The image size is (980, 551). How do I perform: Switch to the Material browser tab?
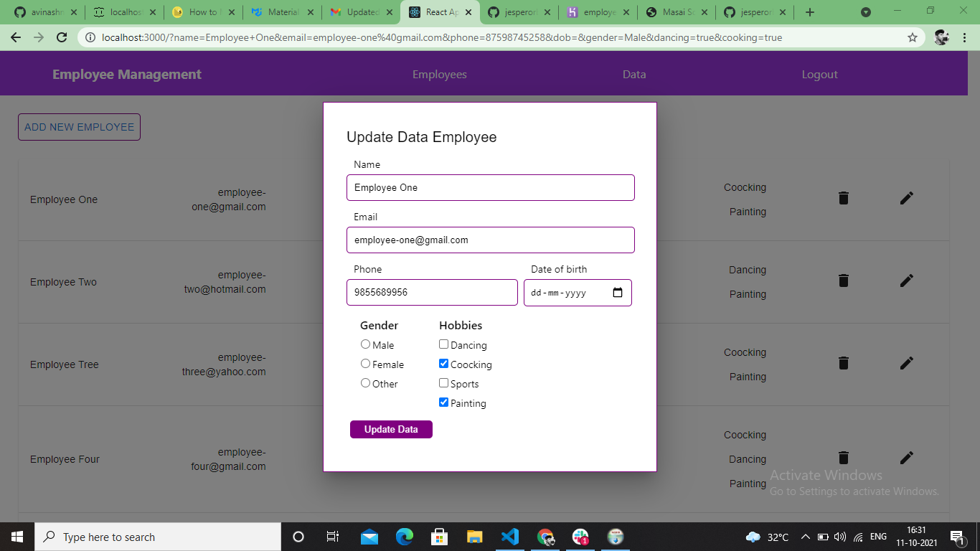click(283, 12)
